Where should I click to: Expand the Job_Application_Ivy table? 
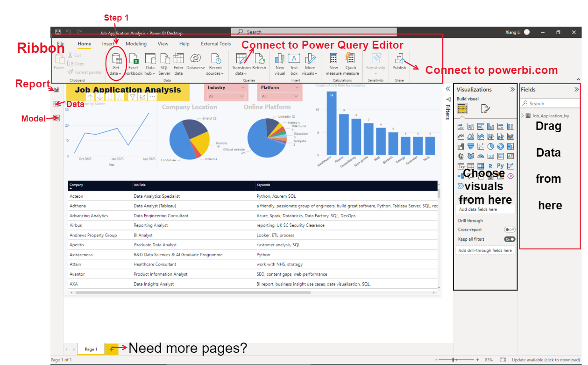coord(523,115)
